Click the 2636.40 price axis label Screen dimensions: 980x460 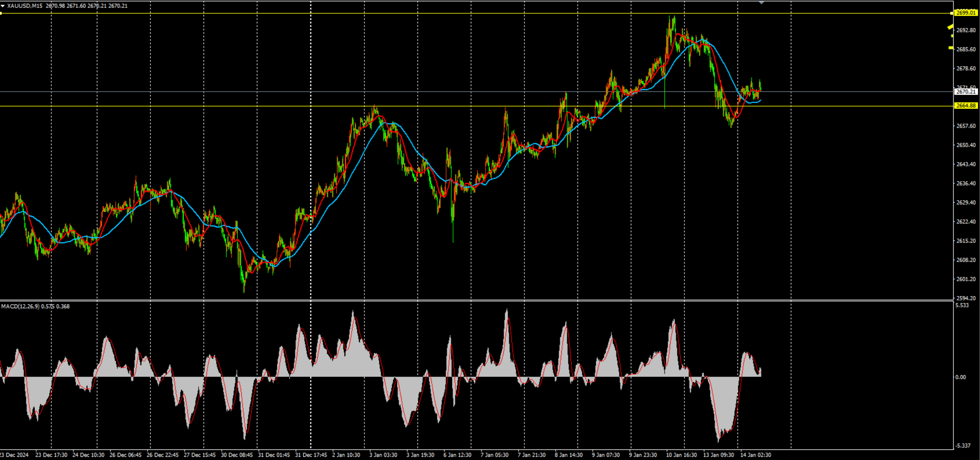[966, 183]
